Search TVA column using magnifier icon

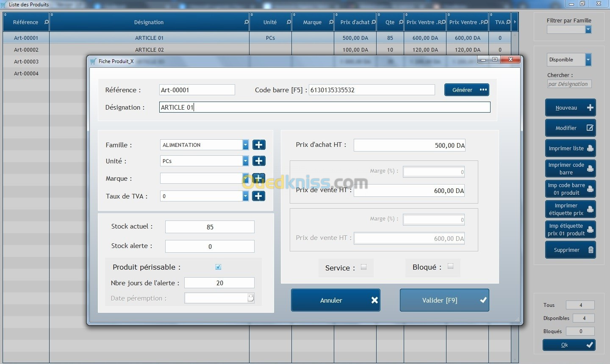pos(508,22)
